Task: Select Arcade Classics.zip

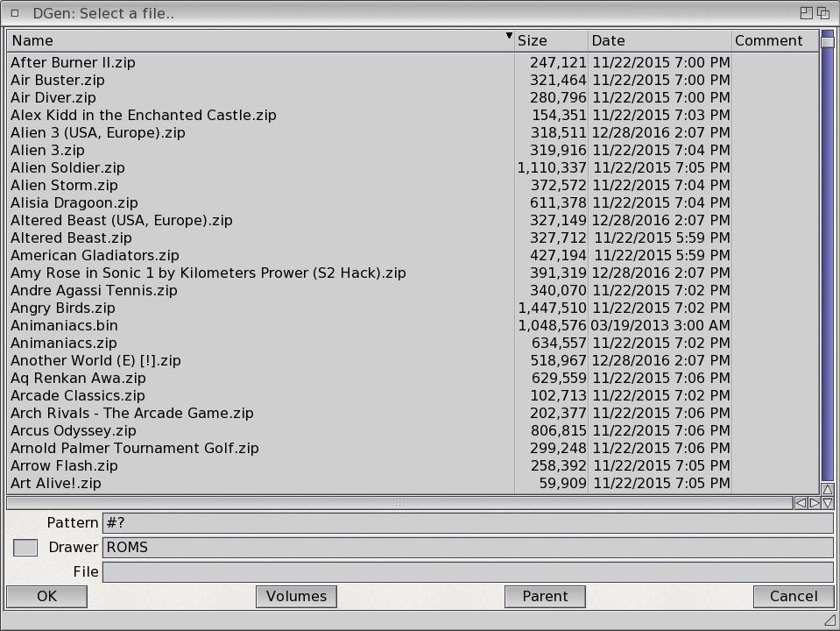Action: coord(413,395)
